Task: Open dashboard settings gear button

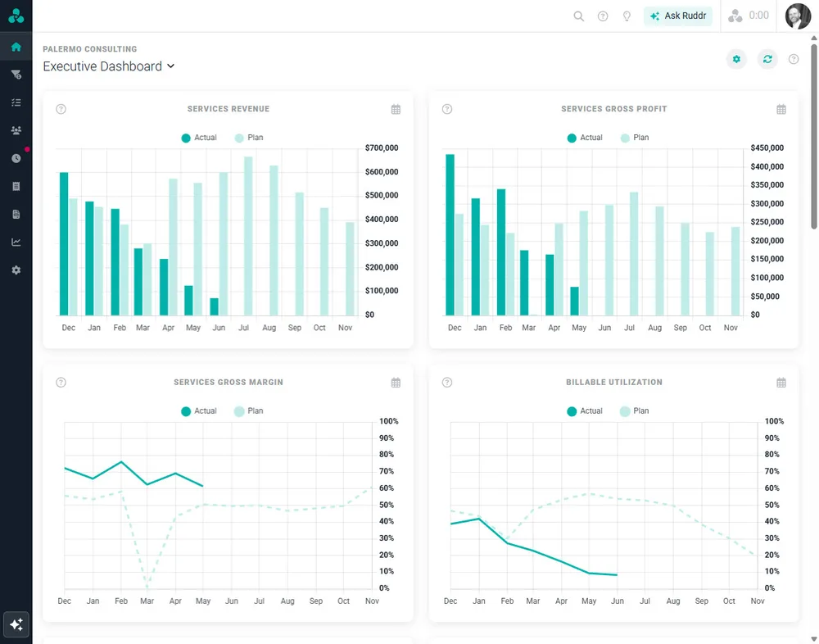Action: (736, 59)
